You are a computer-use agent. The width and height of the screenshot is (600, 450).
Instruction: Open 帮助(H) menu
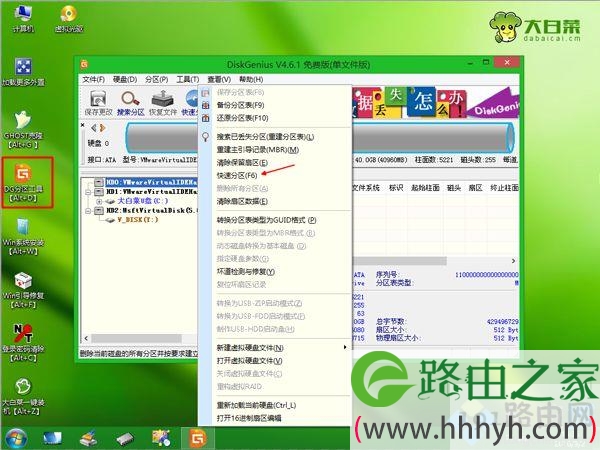click(251, 80)
